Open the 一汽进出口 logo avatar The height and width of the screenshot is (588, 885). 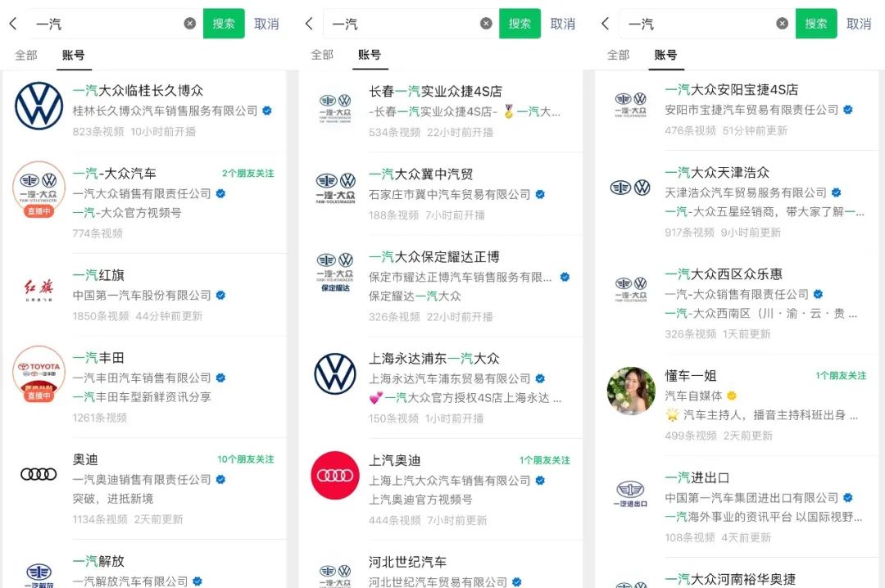coord(631,492)
